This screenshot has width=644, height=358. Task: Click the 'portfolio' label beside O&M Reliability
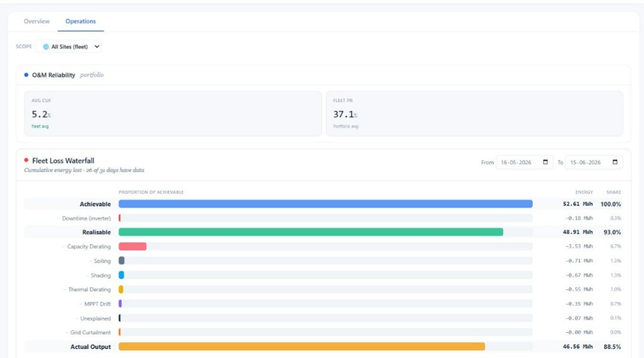pyautogui.click(x=92, y=75)
